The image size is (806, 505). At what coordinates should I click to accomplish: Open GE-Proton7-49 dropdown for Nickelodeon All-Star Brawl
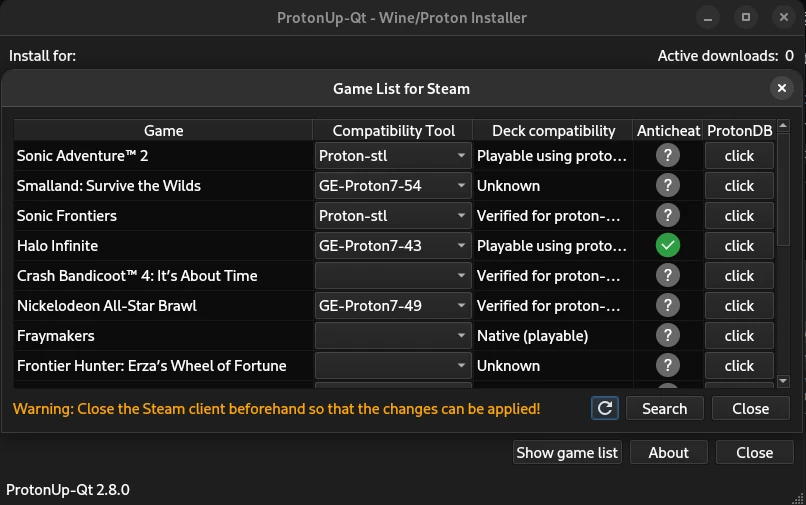tap(393, 306)
